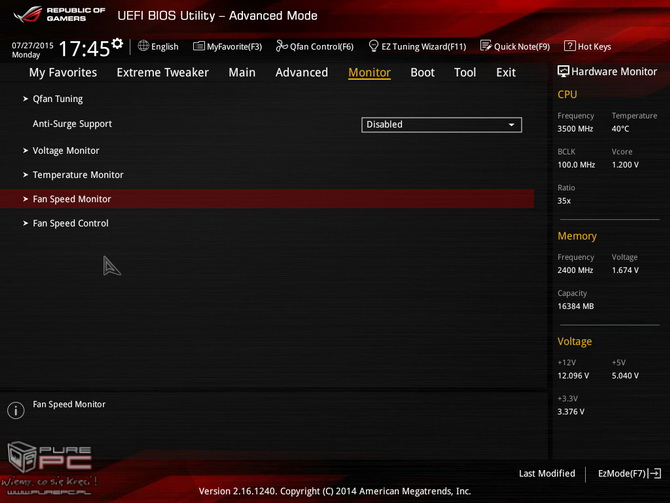Show the Hot Keys list

click(588, 46)
